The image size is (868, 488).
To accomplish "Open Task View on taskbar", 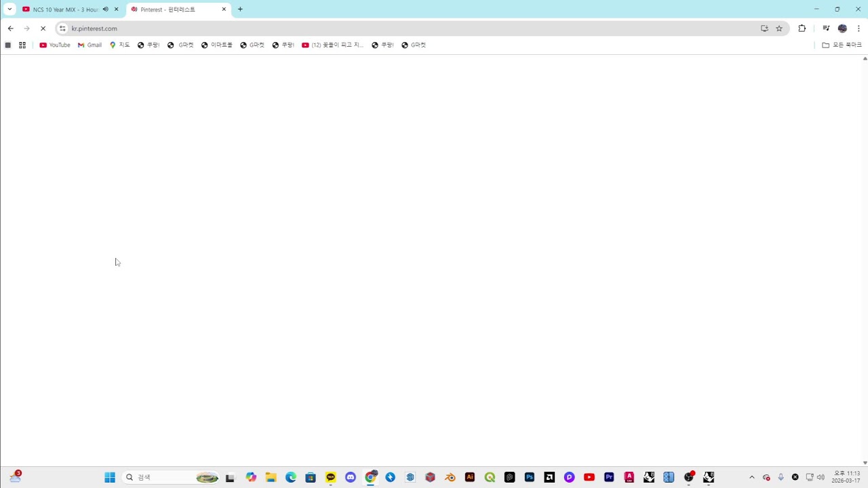I will coord(230,477).
